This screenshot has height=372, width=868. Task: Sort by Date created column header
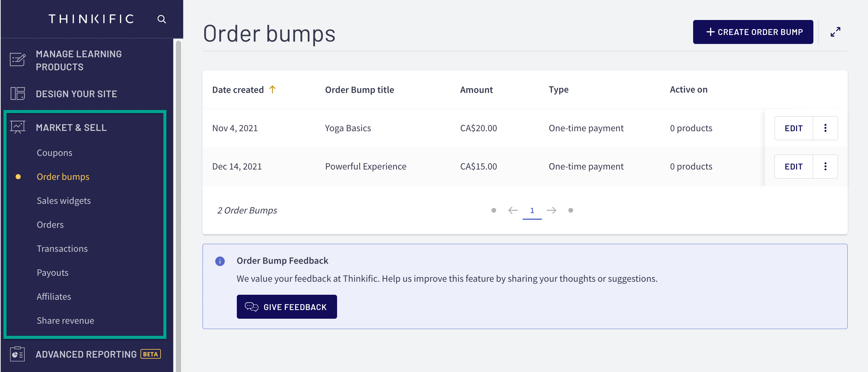coord(238,90)
